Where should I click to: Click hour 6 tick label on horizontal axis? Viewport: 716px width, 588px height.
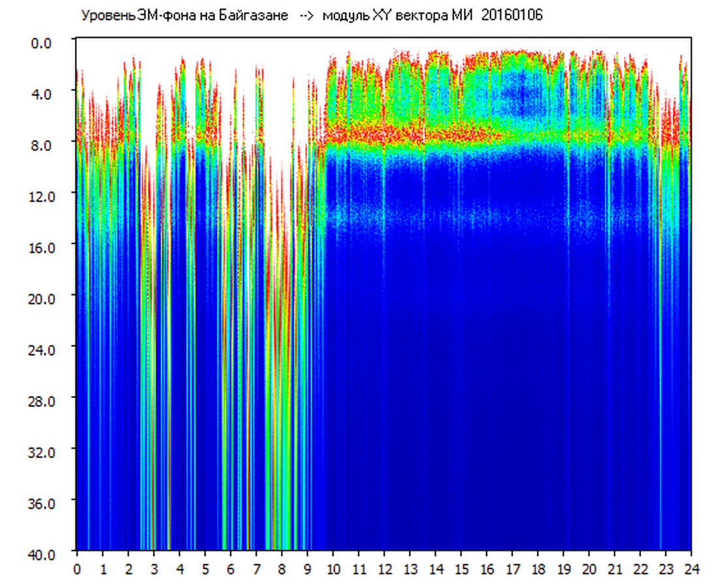[231, 570]
